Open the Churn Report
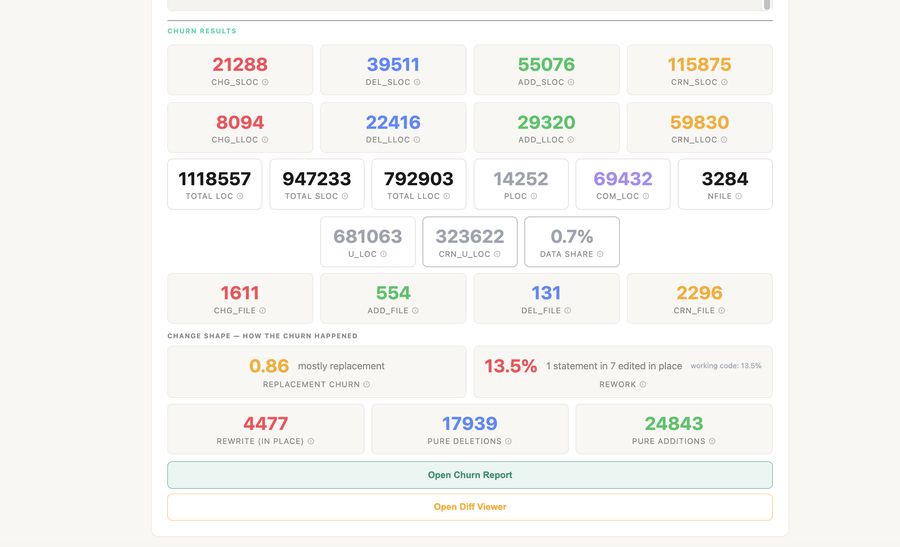Viewport: 900px width, 547px height. 470,475
